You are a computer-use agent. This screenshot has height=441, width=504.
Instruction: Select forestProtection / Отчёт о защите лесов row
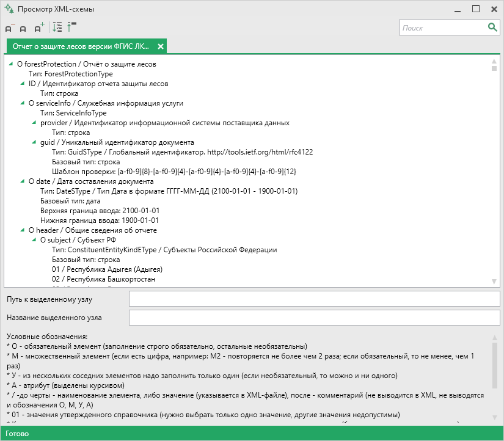[x=87, y=64]
